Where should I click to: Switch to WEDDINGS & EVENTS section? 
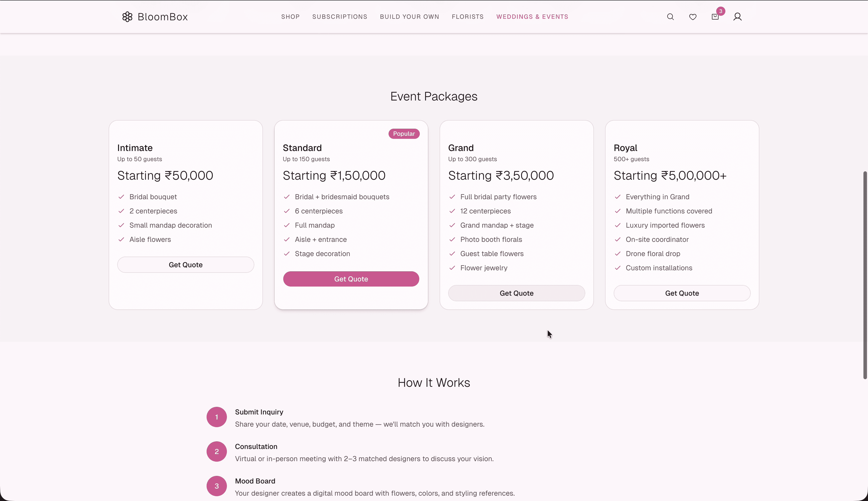[532, 16]
